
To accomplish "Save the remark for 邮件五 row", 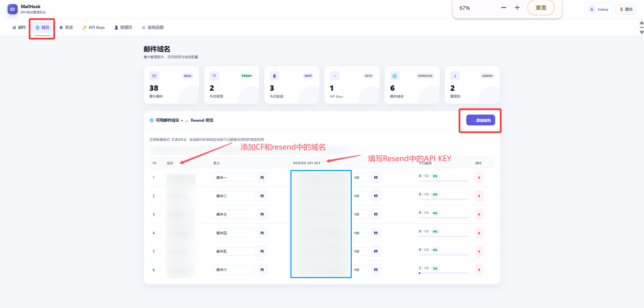I will pyautogui.click(x=262, y=251).
